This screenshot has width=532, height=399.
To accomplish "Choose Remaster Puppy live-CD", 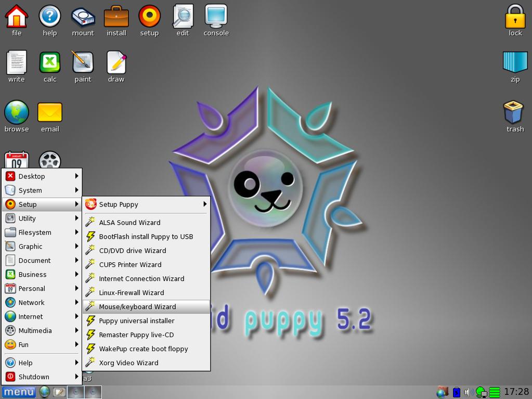I will [x=146, y=334].
